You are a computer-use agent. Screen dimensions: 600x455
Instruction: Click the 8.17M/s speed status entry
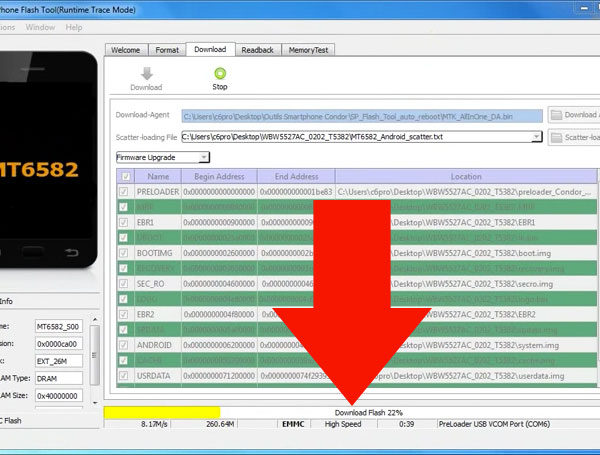154,424
